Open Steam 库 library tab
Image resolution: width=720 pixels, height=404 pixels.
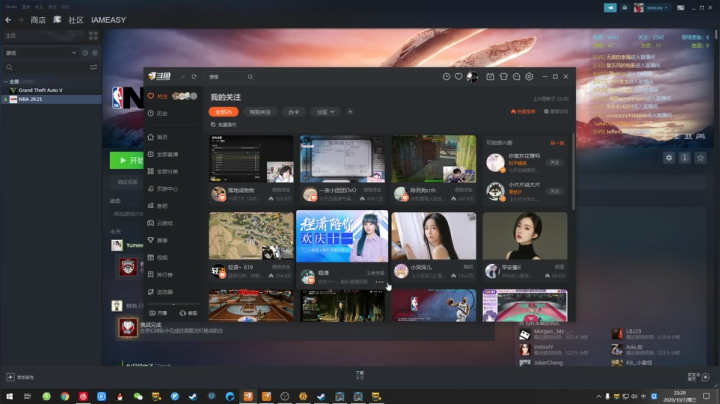[x=57, y=20]
